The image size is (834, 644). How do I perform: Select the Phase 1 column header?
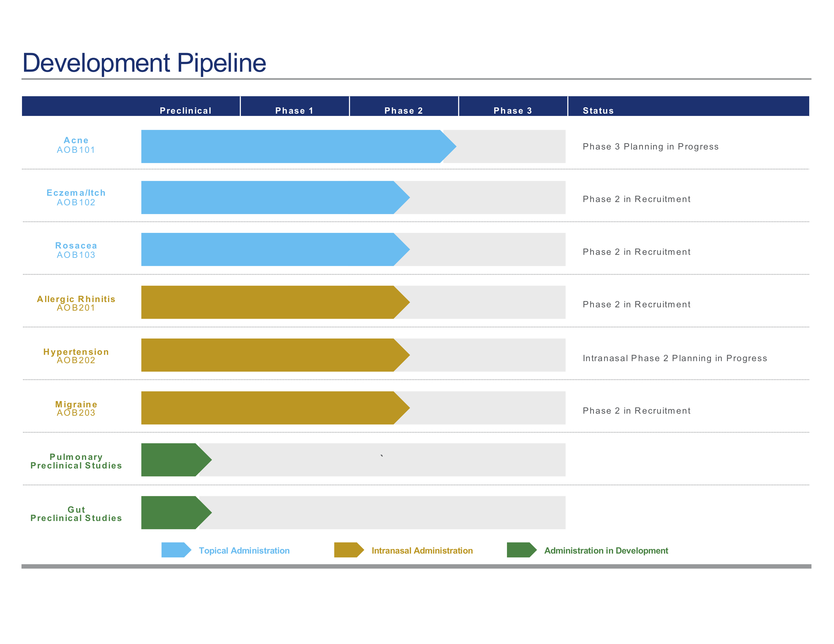click(294, 111)
